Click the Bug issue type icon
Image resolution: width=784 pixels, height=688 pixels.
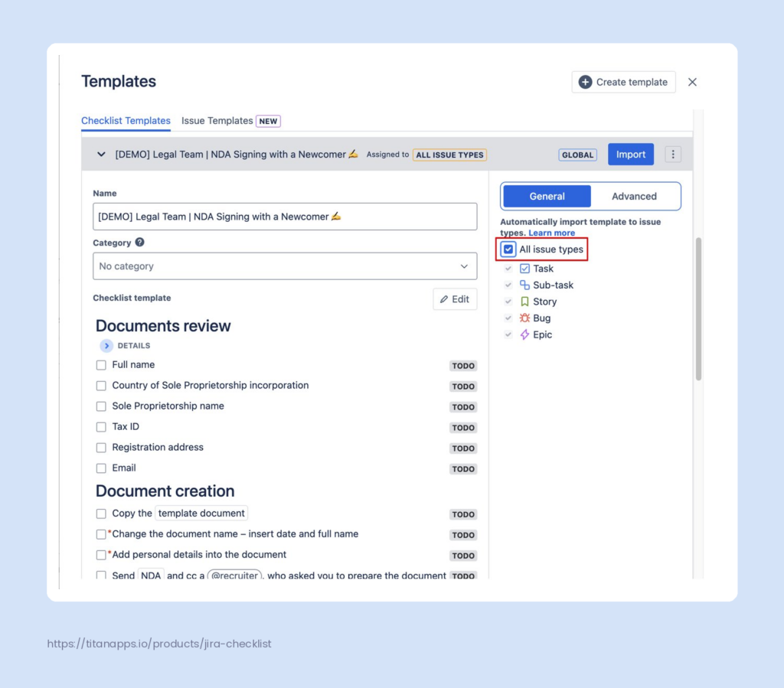[x=524, y=318]
